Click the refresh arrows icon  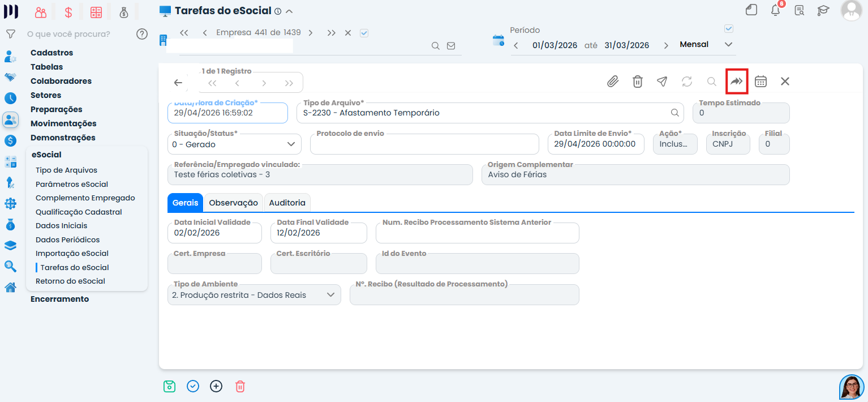687,82
